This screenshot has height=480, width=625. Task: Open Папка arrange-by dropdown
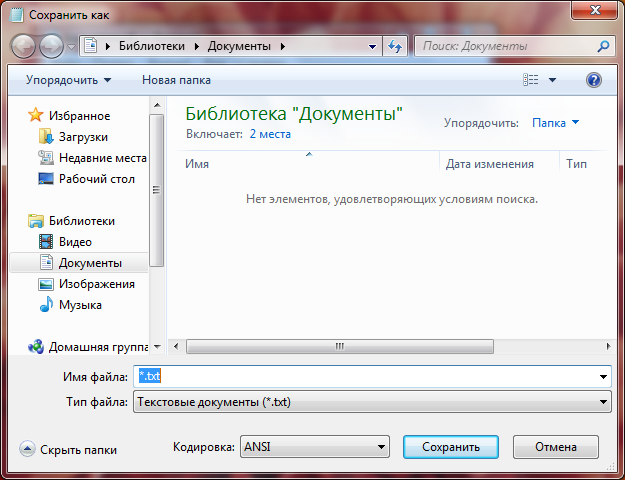tap(556, 123)
